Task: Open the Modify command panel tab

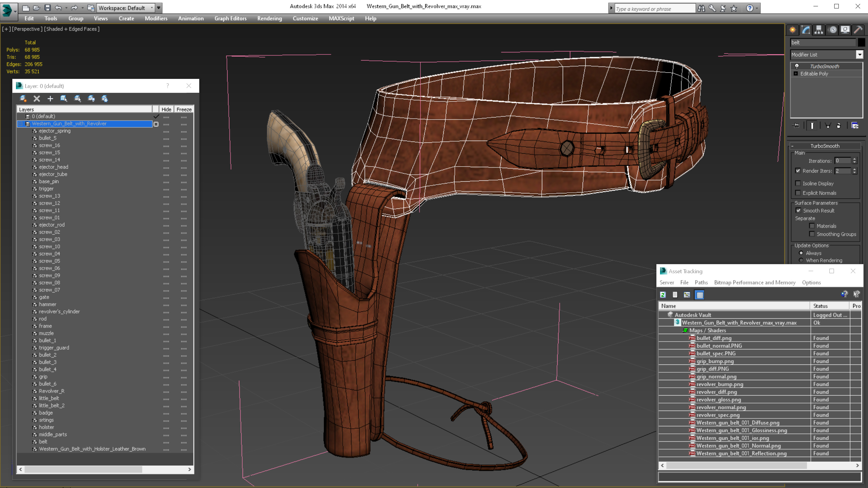Action: point(806,30)
